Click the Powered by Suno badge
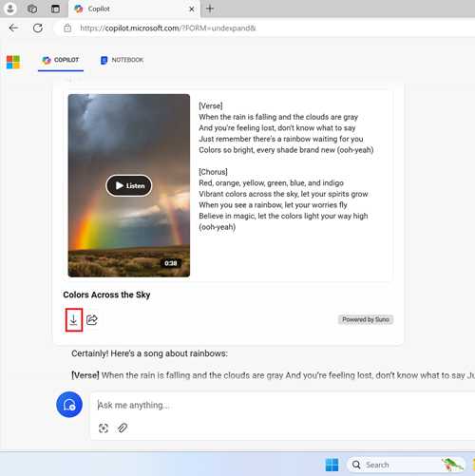This screenshot has width=475, height=476. click(x=366, y=319)
